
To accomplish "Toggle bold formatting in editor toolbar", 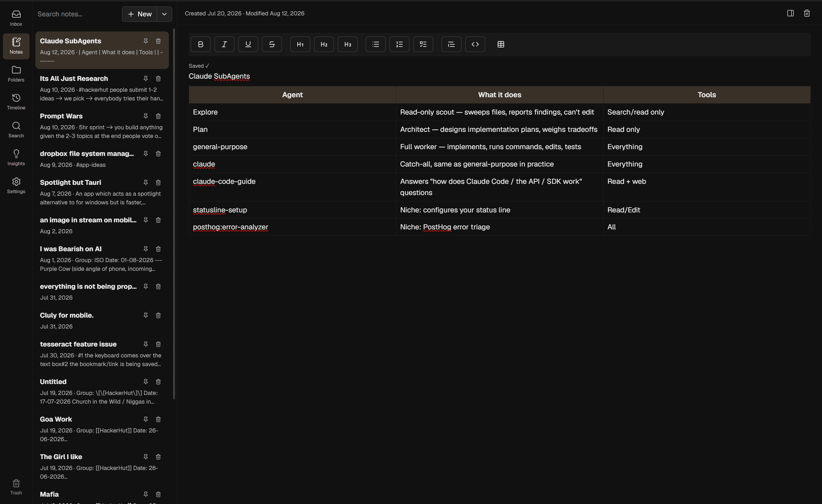I will (200, 44).
